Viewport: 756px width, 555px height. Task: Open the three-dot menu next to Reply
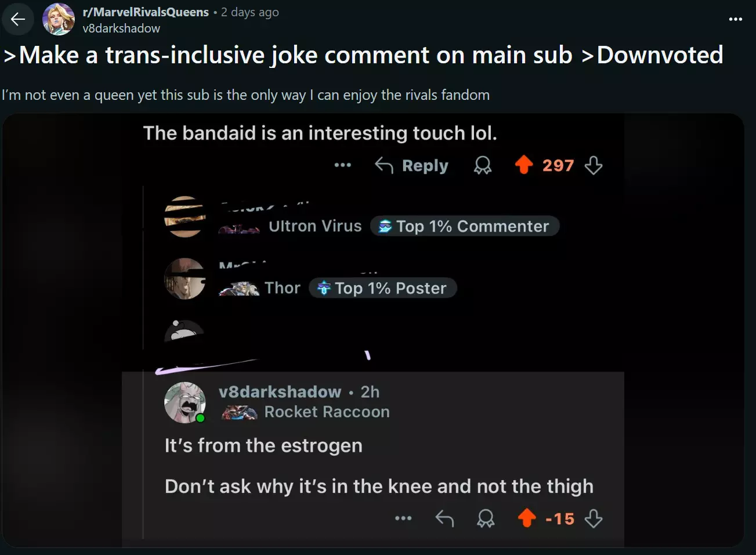(x=343, y=165)
